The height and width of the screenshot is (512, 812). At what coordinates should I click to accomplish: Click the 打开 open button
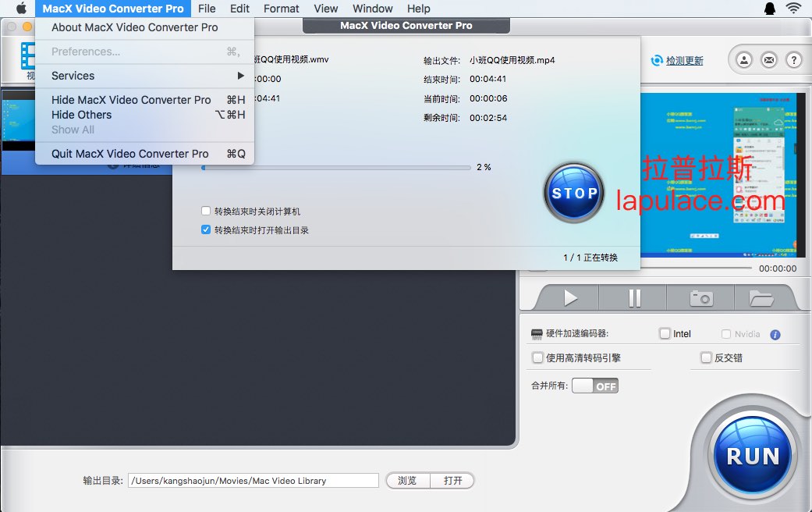[452, 480]
